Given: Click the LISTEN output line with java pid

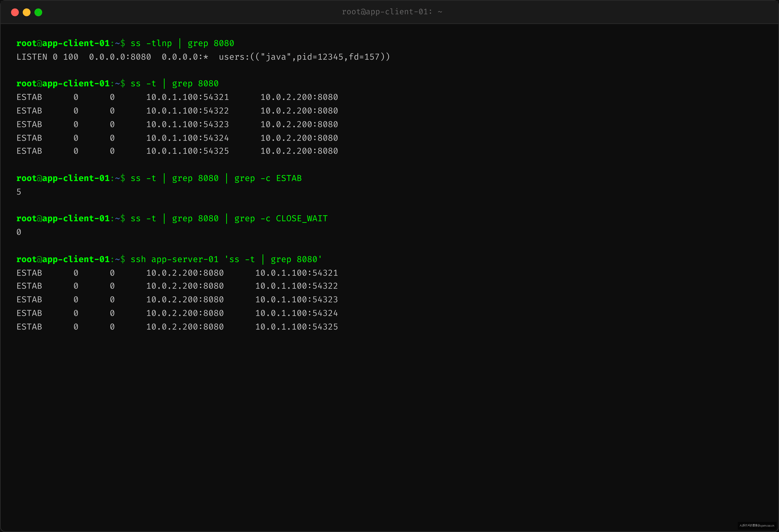Looking at the screenshot, I should point(204,57).
